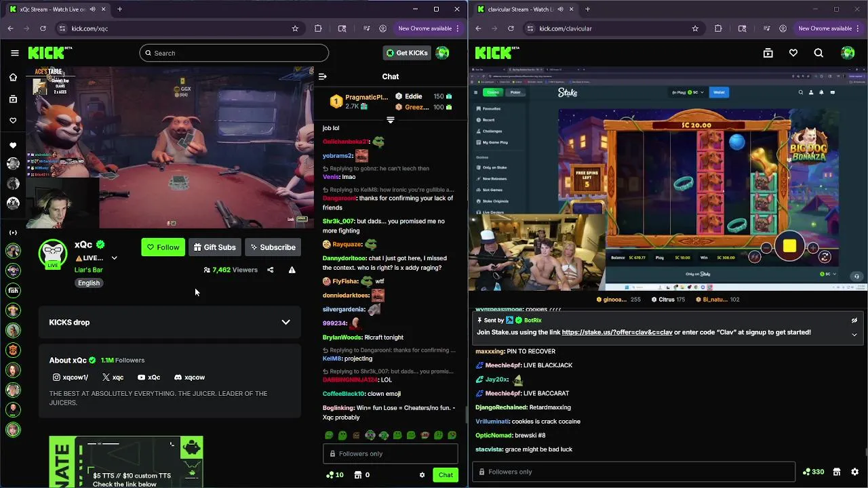Open Browse icon in xQc window sidebar
868x488 pixels.
(x=13, y=99)
